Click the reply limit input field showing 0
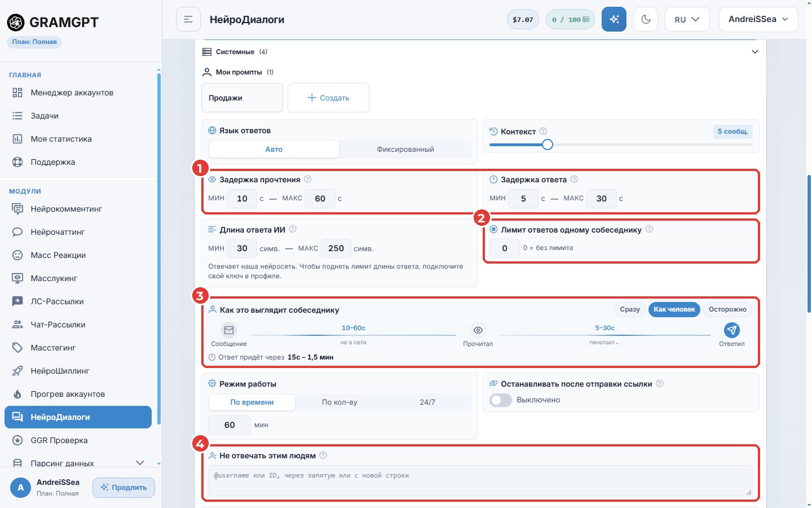 505,248
